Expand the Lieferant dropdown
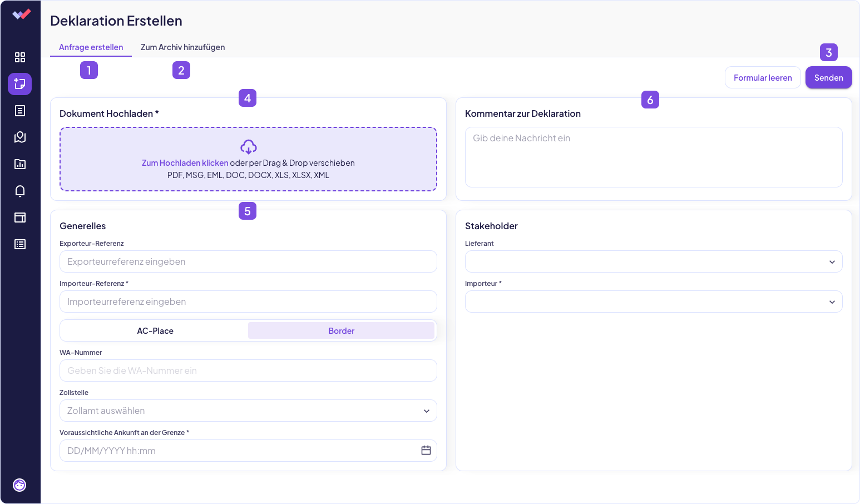860x504 pixels. pos(654,261)
